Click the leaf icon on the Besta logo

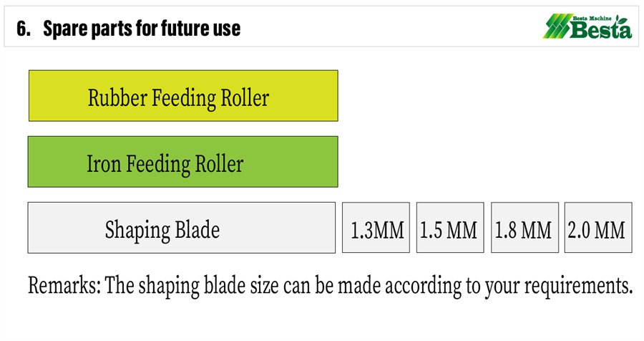pyautogui.click(x=624, y=20)
